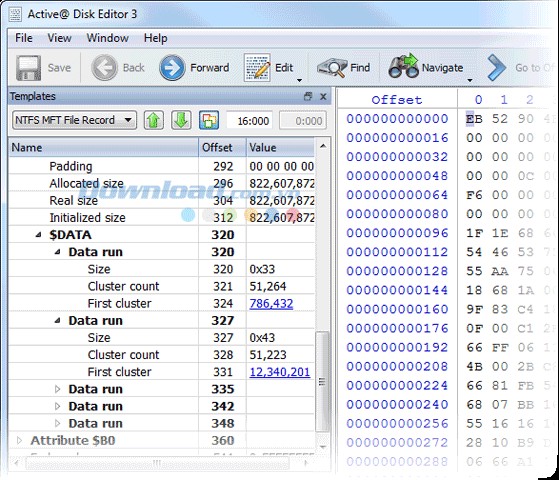This screenshot has height=480, width=559.
Task: Collapse the Data run at offset 327
Action: pyautogui.click(x=57, y=320)
